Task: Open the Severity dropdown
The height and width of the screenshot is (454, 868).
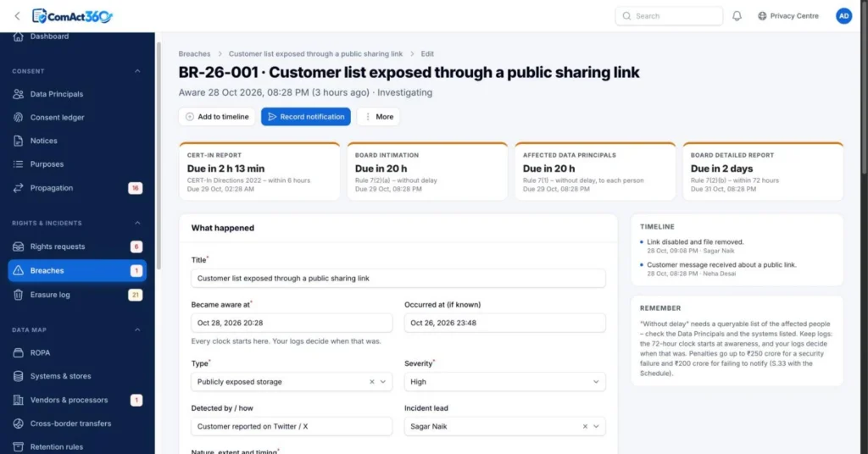Action: tap(505, 382)
